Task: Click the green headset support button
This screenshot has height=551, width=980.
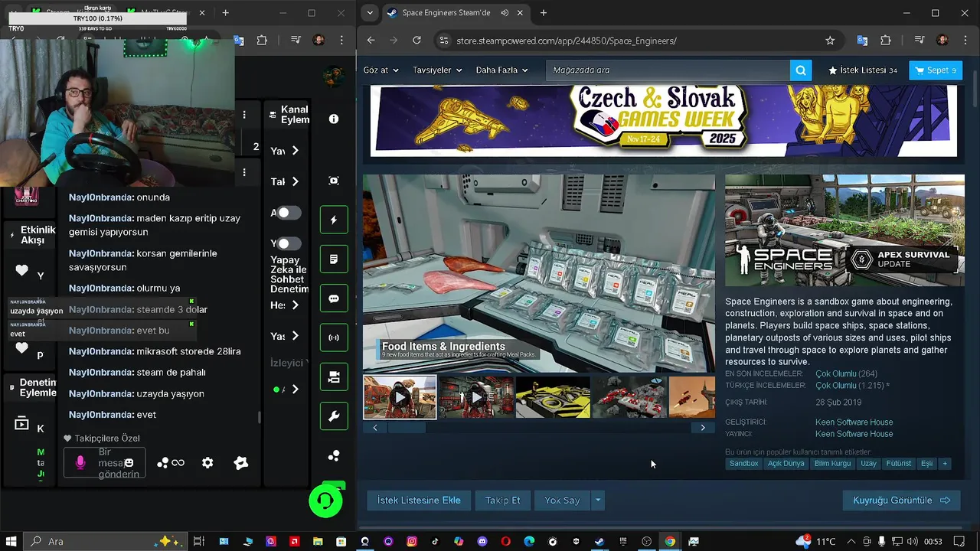Action: pos(325,501)
